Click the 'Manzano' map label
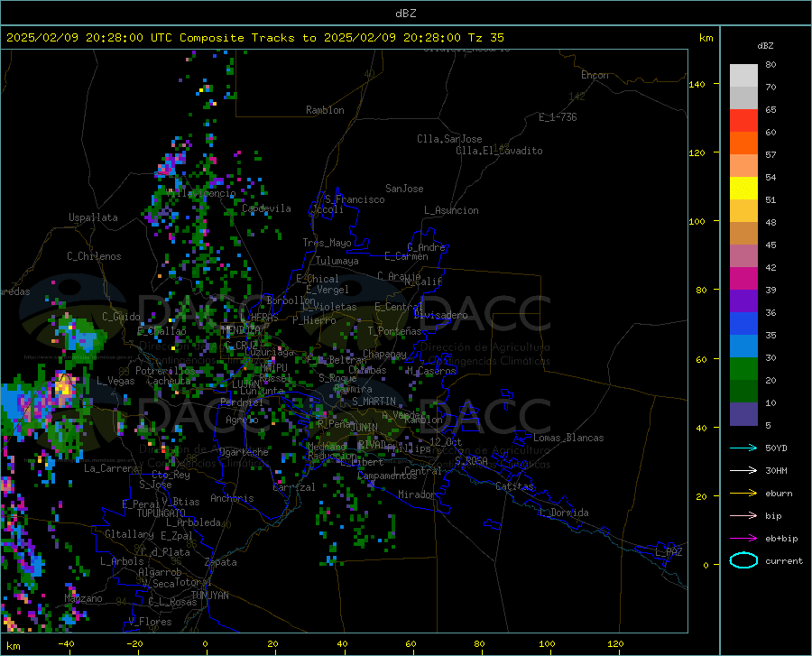 (83, 598)
